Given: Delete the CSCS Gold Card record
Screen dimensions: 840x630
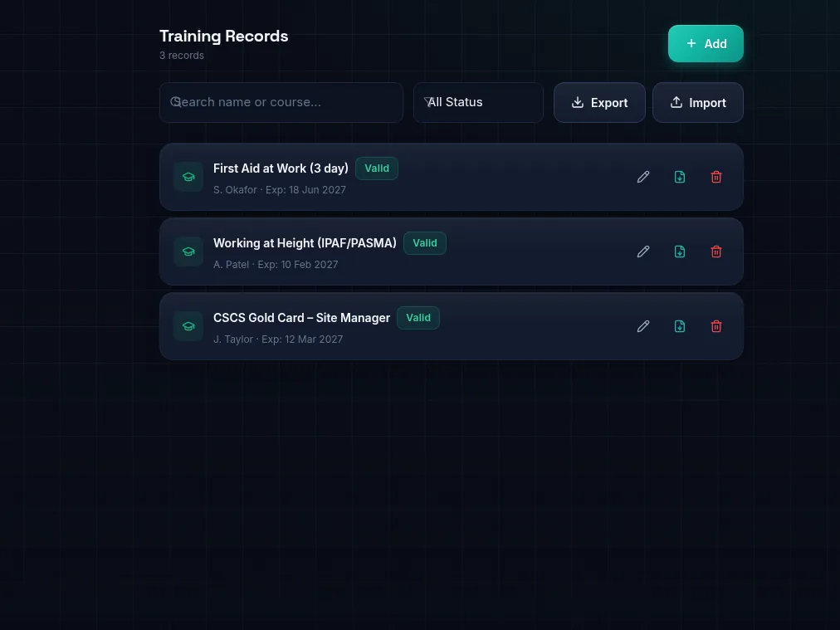Looking at the screenshot, I should (715, 326).
